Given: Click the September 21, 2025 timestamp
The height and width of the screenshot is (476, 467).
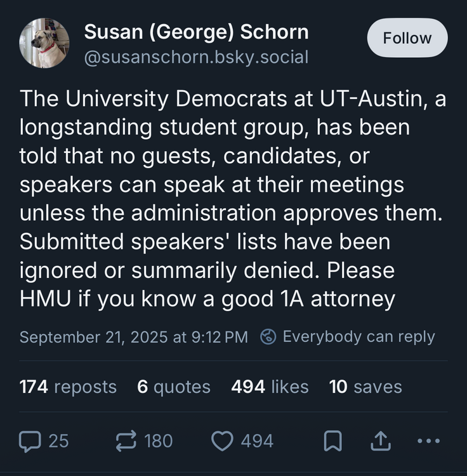Looking at the screenshot, I should click(x=133, y=336).
